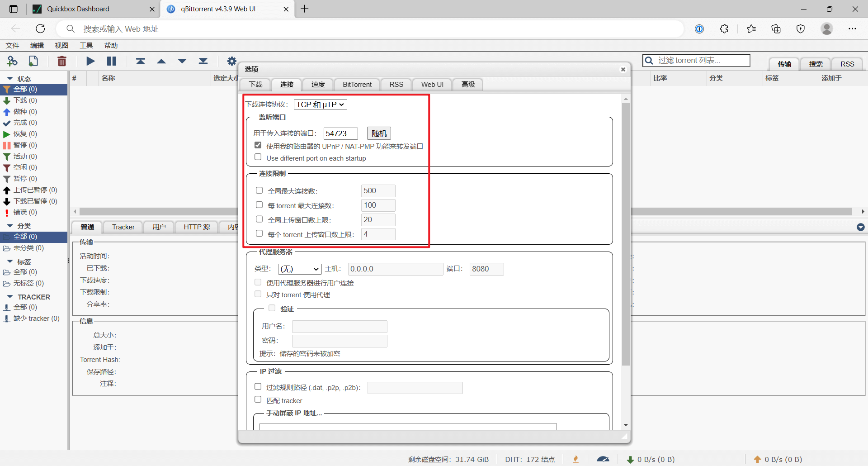Click the 随机 random port button
The width and height of the screenshot is (868, 466).
click(x=379, y=133)
